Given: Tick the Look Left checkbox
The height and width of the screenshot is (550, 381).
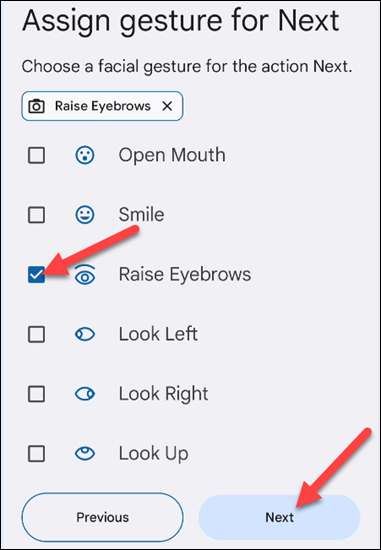Looking at the screenshot, I should (x=36, y=334).
